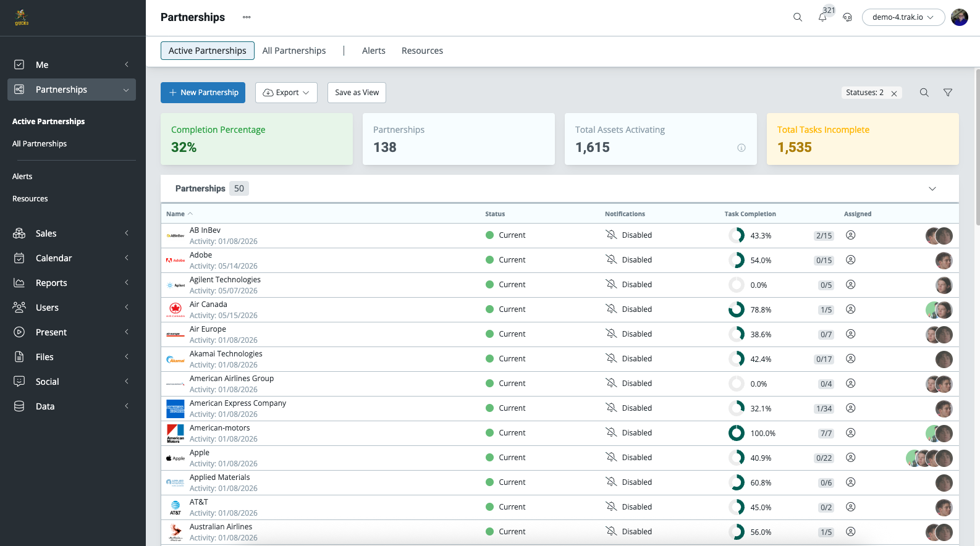Click the Data sidebar icon

click(19, 406)
